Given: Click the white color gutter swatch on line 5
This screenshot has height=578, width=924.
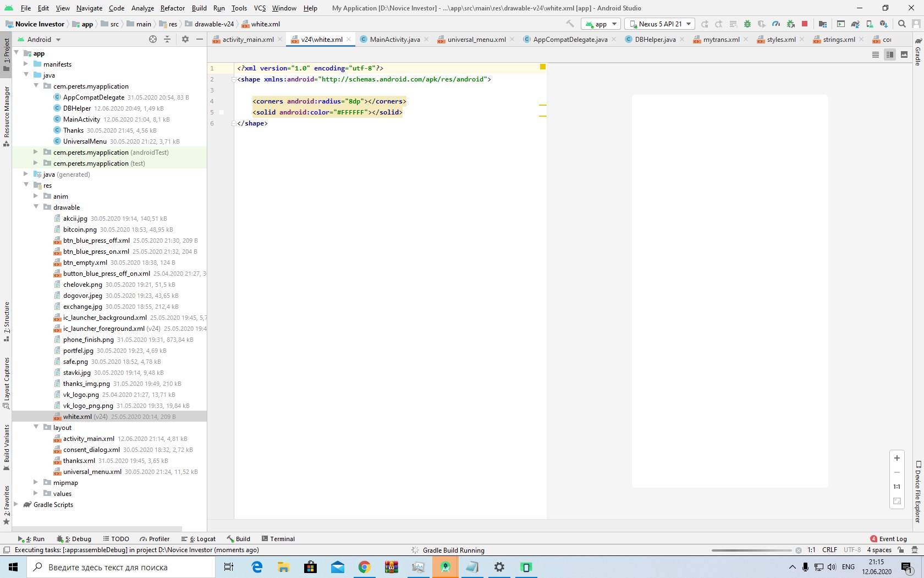Looking at the screenshot, I should click(222, 112).
